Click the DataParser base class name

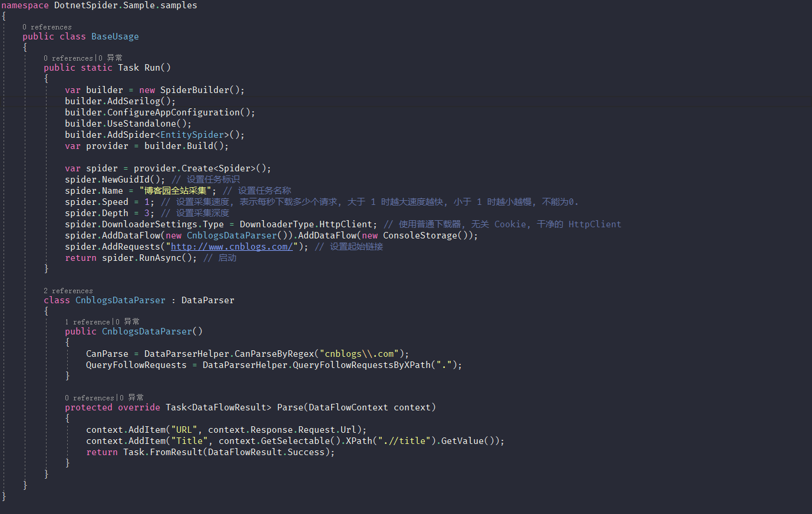pyautogui.click(x=207, y=300)
